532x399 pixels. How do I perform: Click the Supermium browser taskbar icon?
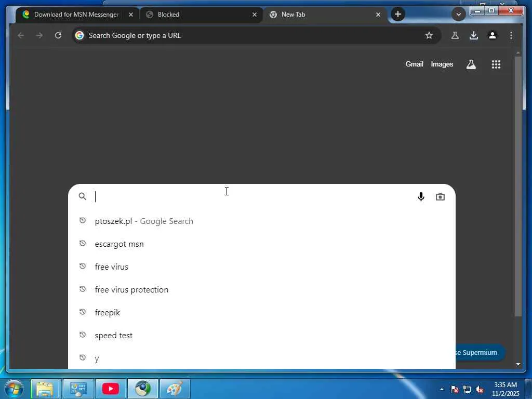143,389
